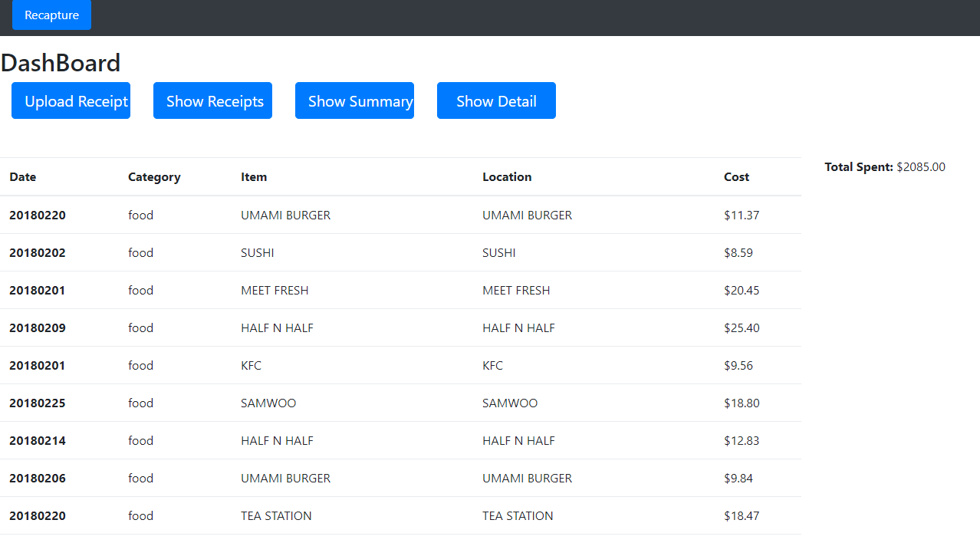This screenshot has height=543, width=980.
Task: Click the MEET FRESH item cell
Action: (x=275, y=290)
